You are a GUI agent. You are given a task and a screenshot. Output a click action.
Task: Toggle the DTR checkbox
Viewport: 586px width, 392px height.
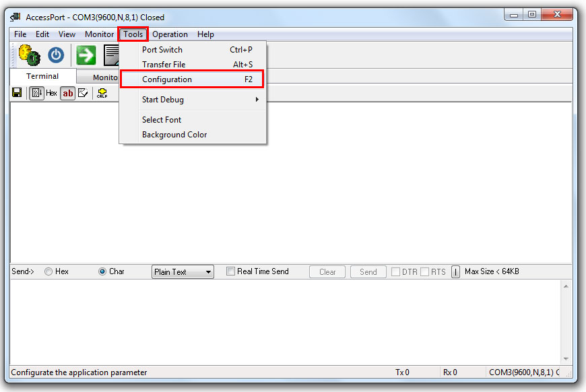click(x=395, y=271)
